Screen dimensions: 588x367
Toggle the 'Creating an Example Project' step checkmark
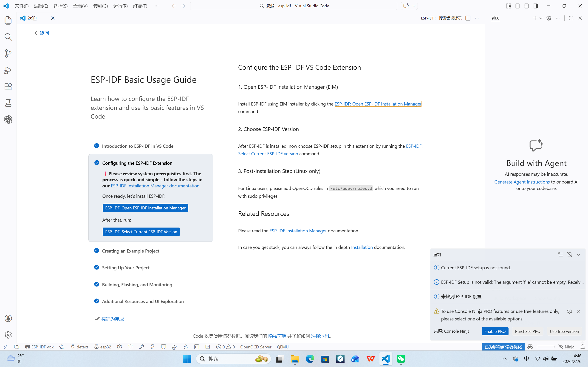(x=96, y=250)
